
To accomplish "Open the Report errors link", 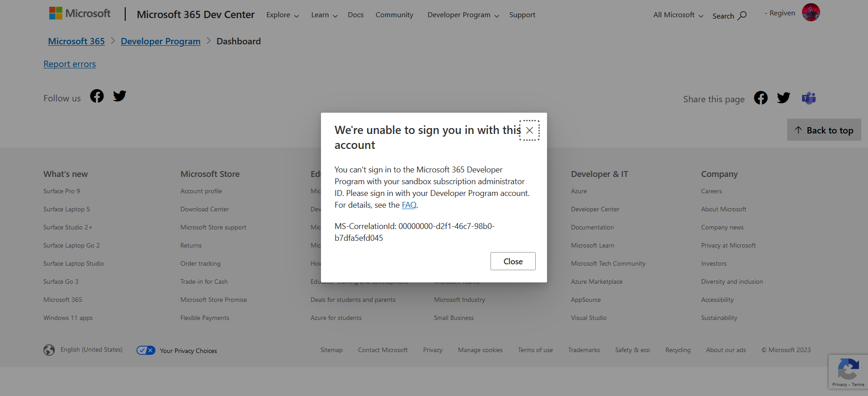I will (70, 64).
